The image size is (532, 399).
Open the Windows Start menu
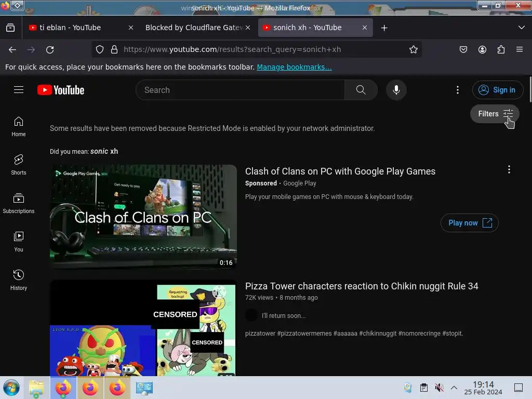(11, 388)
